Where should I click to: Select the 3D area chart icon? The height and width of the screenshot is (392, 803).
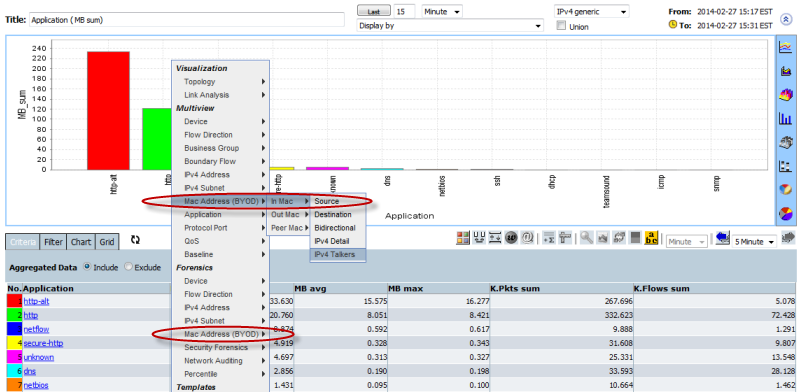click(785, 94)
